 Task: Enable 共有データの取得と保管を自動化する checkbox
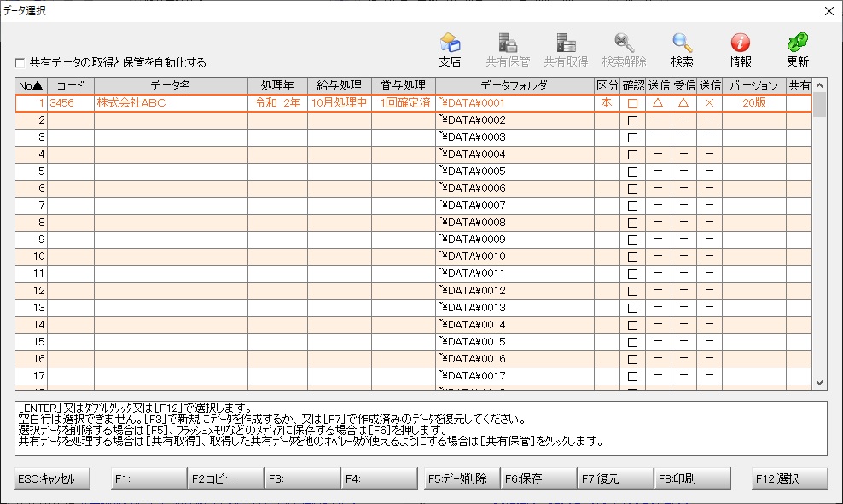pos(20,63)
